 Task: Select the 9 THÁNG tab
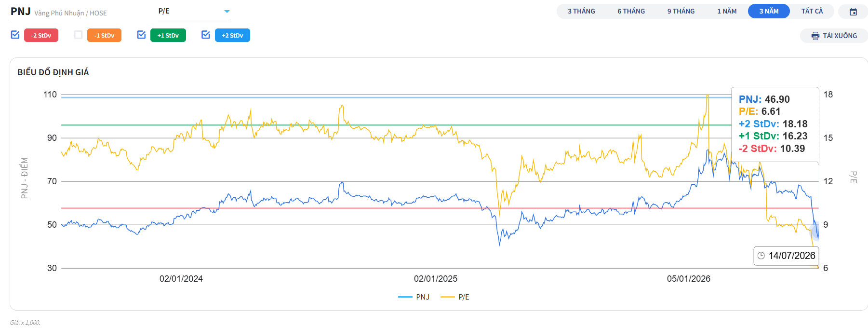[681, 11]
